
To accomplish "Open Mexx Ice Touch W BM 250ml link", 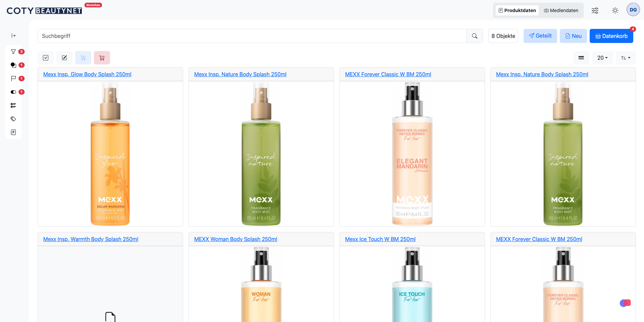I will [380, 239].
